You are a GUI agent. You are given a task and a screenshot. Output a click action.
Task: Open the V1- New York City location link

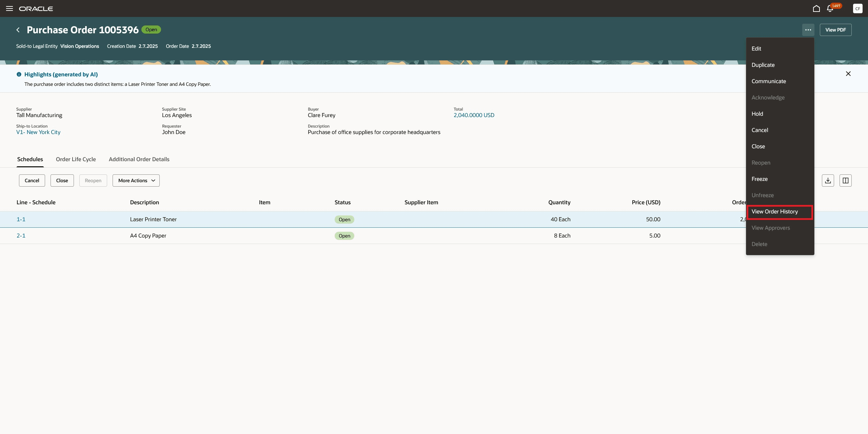(x=38, y=132)
